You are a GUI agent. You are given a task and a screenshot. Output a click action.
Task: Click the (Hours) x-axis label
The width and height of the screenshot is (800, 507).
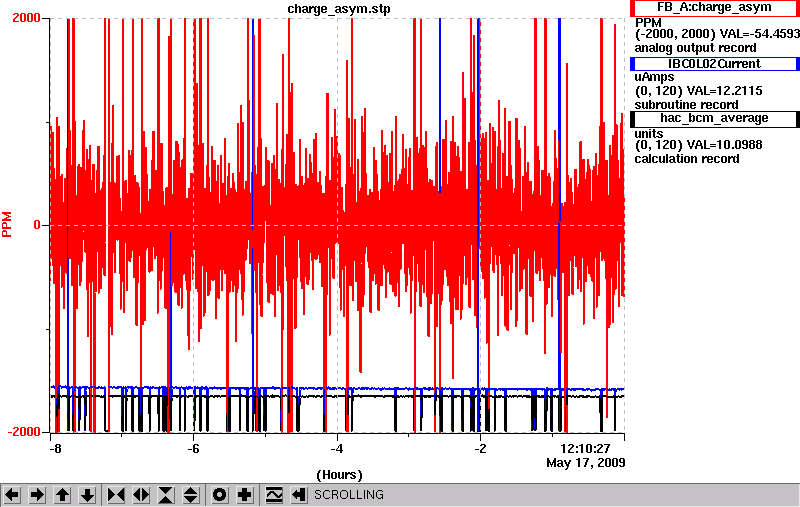(x=339, y=475)
